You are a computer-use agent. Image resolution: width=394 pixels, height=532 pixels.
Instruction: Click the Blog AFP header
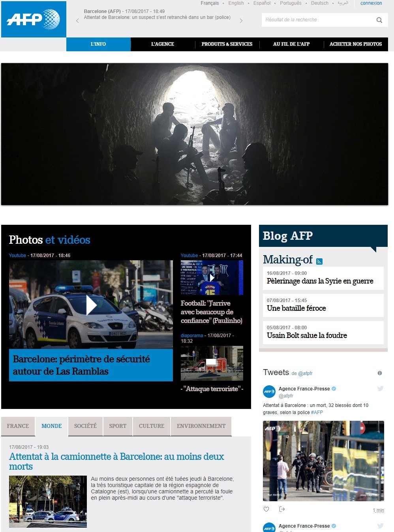click(323, 236)
